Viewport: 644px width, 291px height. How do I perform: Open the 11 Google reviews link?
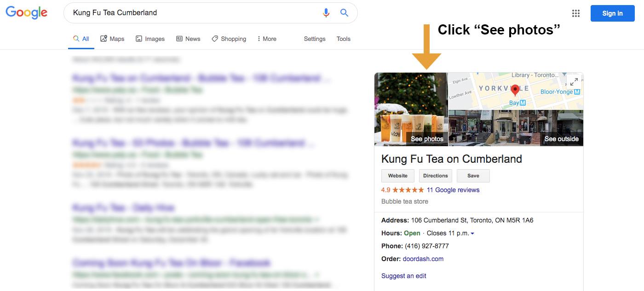[x=453, y=190]
